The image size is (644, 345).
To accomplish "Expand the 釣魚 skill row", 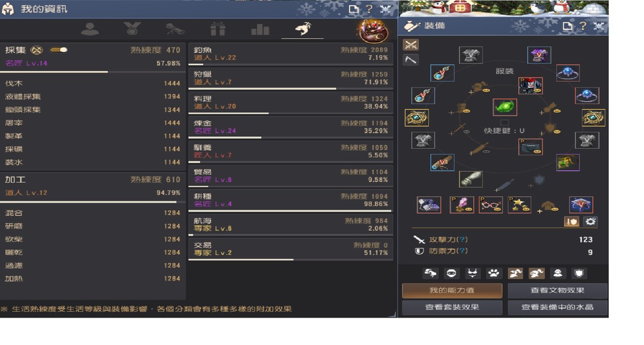I will pyautogui.click(x=290, y=54).
